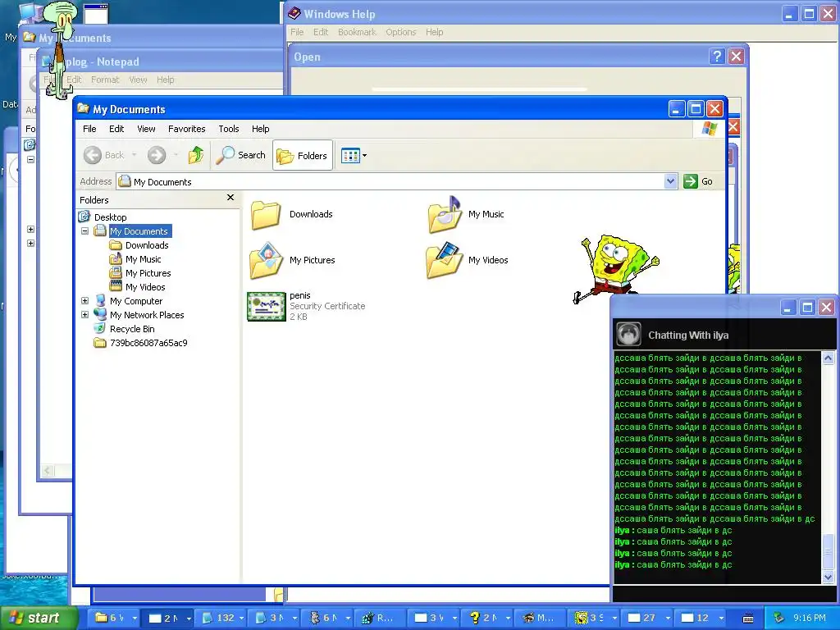
Task: Open the question mark Help taskbar group
Action: pyautogui.click(x=489, y=618)
